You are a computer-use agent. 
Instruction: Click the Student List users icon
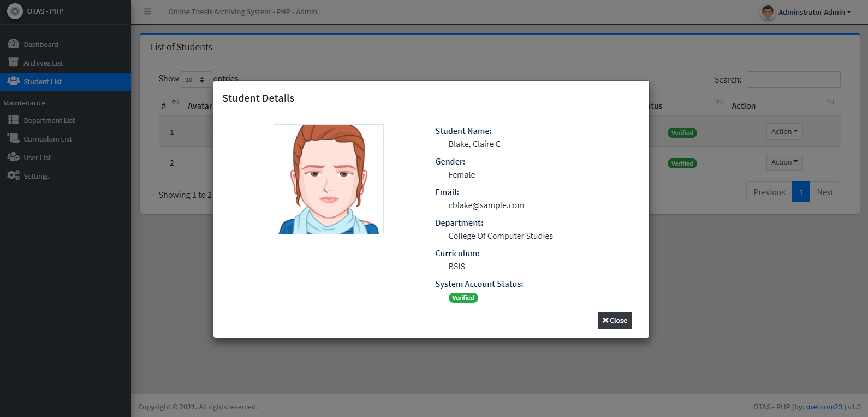tap(14, 81)
